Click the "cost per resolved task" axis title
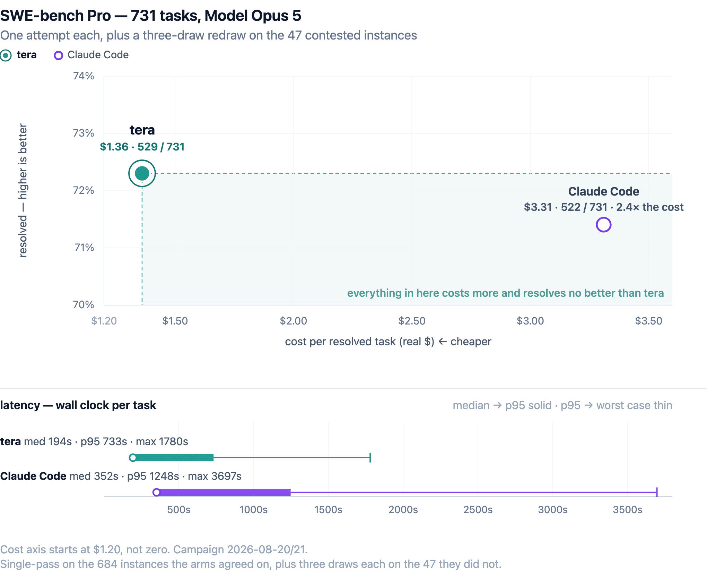 click(388, 342)
